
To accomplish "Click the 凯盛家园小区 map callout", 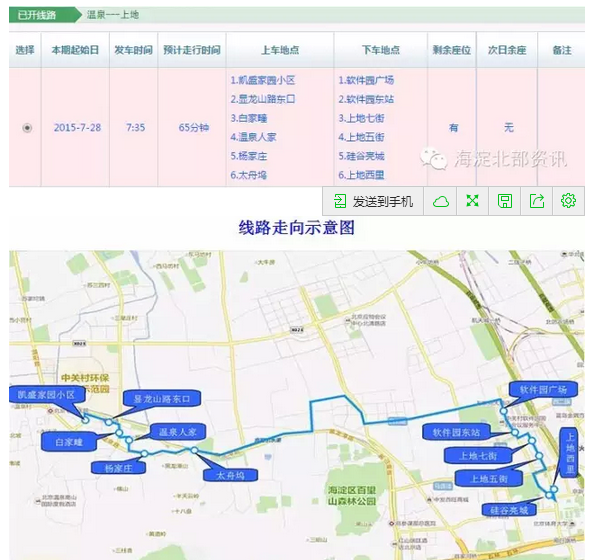I will [46, 394].
